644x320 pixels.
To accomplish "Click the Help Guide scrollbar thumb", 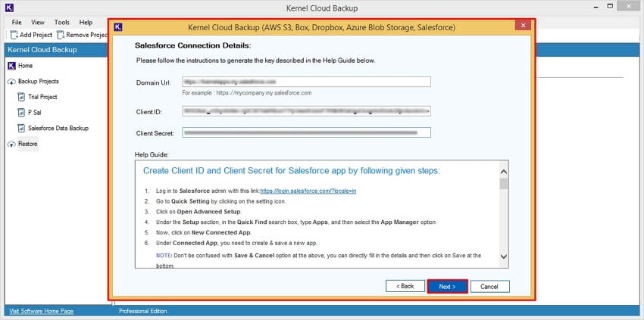I will [x=504, y=184].
